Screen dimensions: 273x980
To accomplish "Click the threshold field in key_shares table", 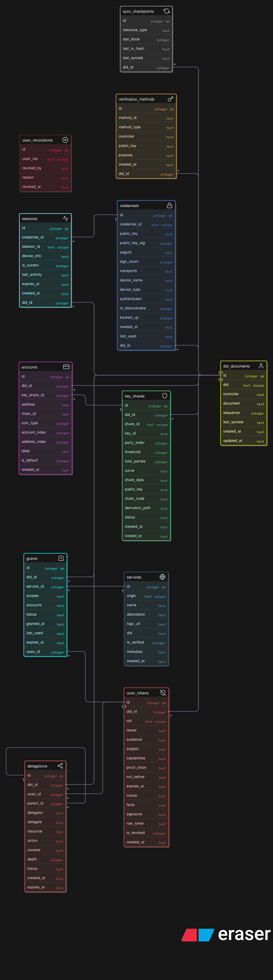I will click(x=146, y=452).
